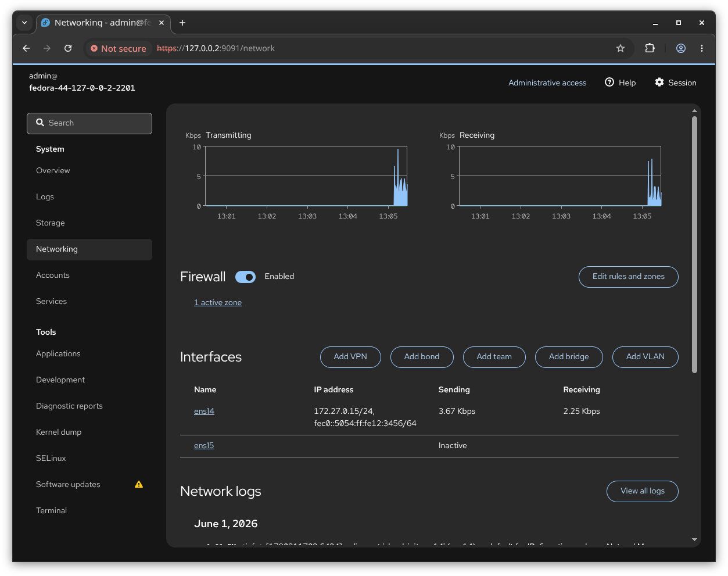Click Add bond button
The width and height of the screenshot is (728, 576).
pos(422,357)
